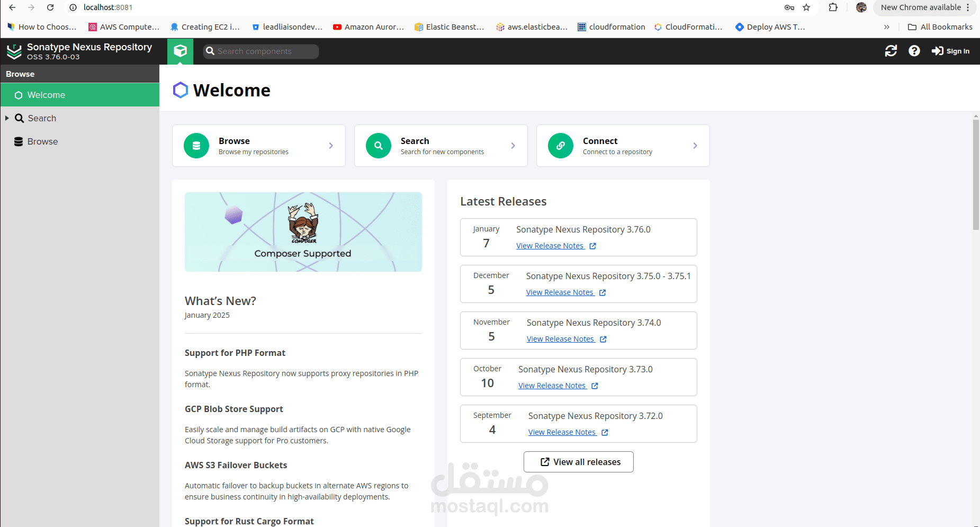Click the green Browse database icon
Image resolution: width=980 pixels, height=527 pixels.
(196, 146)
